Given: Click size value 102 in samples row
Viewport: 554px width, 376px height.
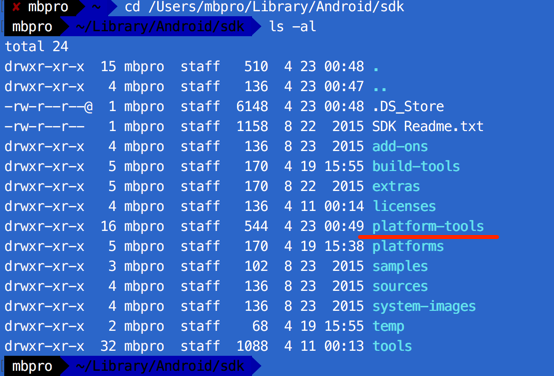Looking at the screenshot, I should [256, 266].
